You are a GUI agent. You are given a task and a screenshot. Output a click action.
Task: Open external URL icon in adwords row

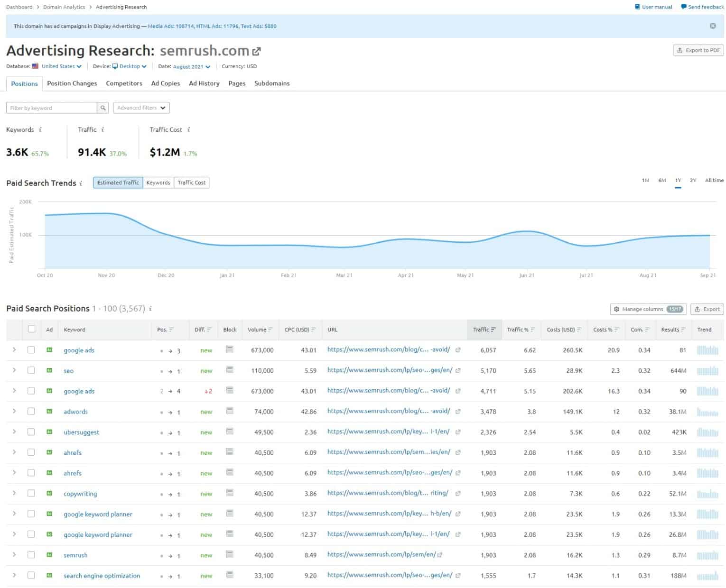(x=458, y=412)
